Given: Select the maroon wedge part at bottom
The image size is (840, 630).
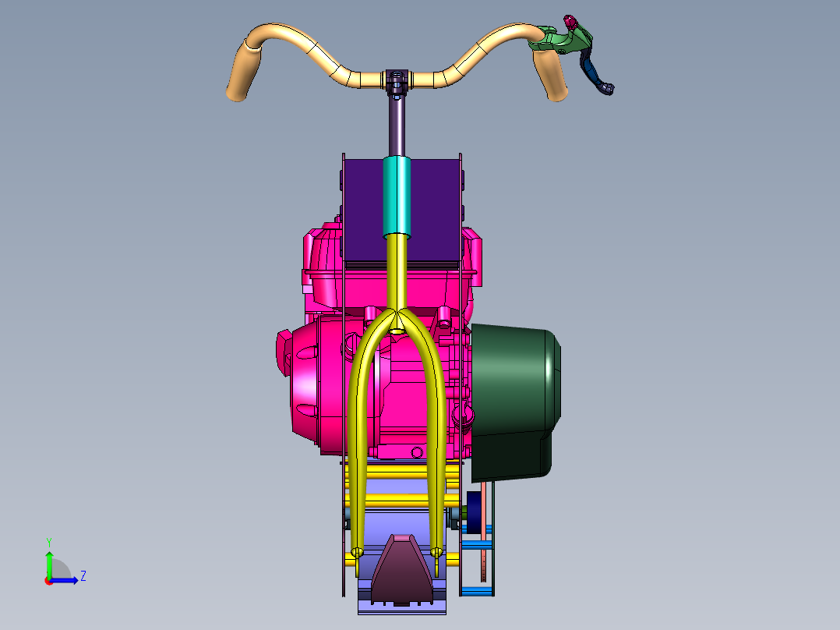Looking at the screenshot, I should click(402, 569).
